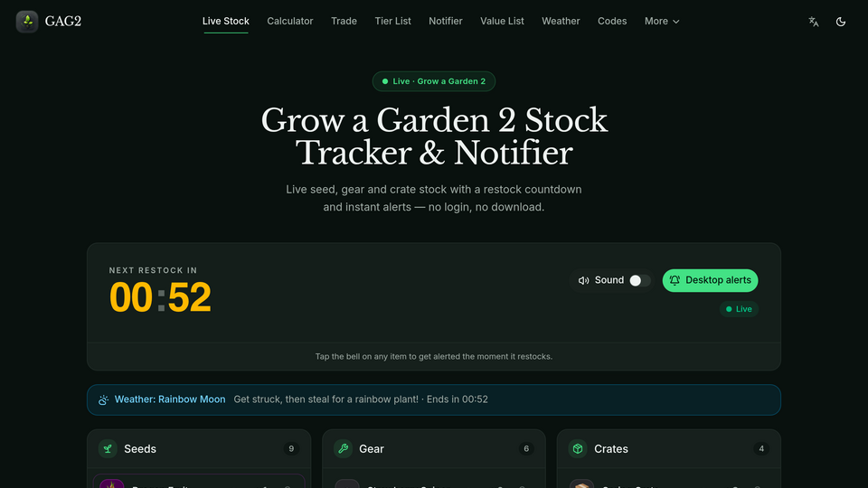
Task: Click the Seeds section heading
Action: [140, 449]
